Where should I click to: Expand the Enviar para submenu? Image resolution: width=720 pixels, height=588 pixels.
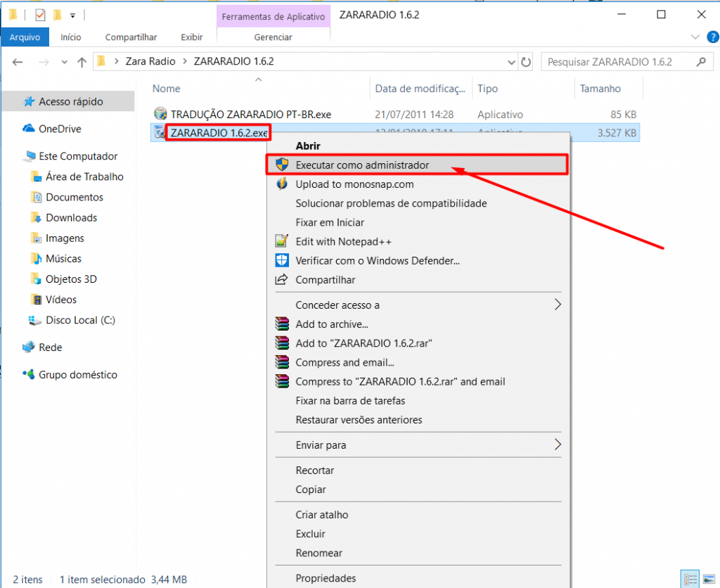[558, 445]
